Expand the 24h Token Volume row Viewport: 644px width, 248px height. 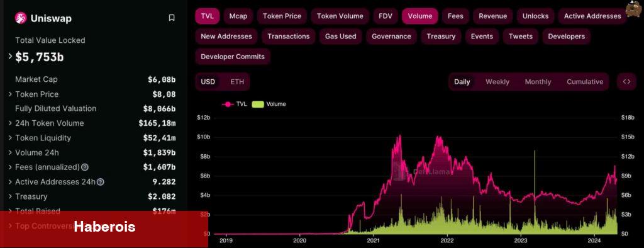10,123
